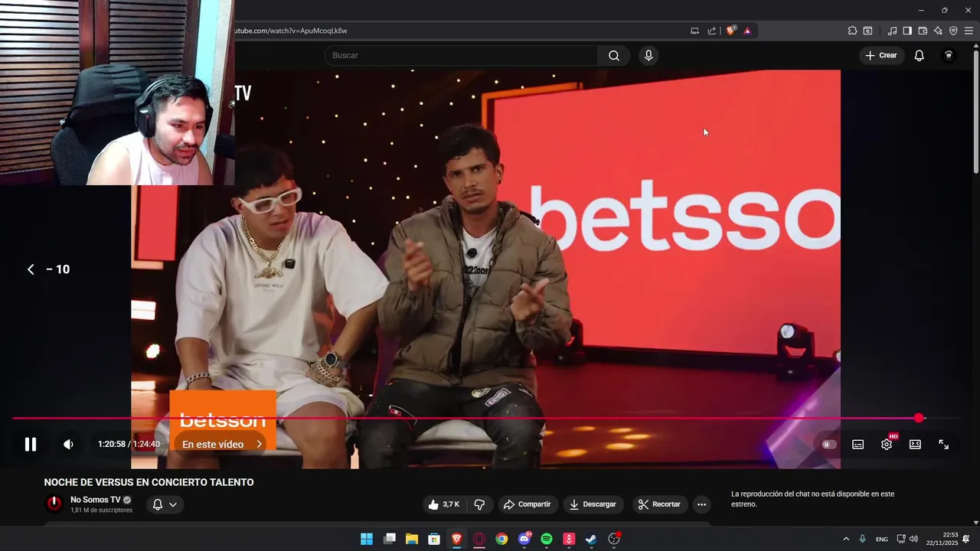Click the tab search toolbar icon
980x551 pixels.
(x=867, y=31)
